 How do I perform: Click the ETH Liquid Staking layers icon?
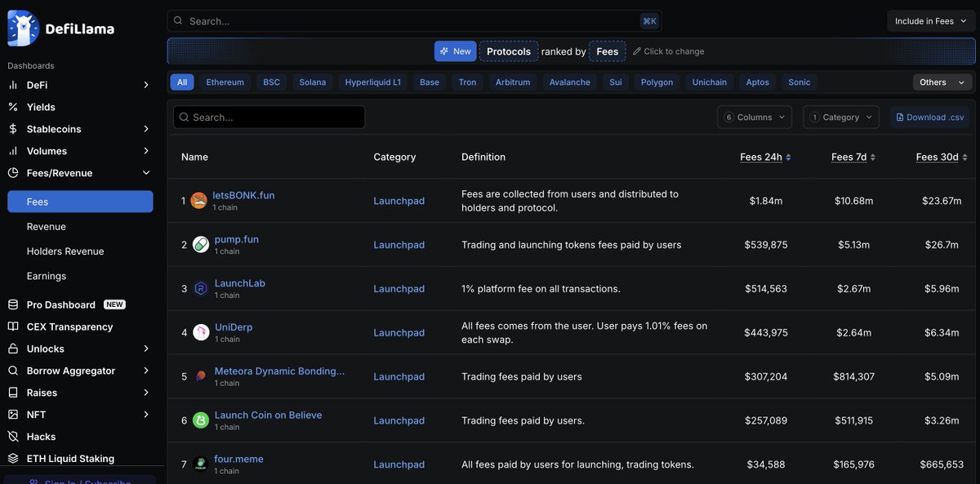coord(13,459)
